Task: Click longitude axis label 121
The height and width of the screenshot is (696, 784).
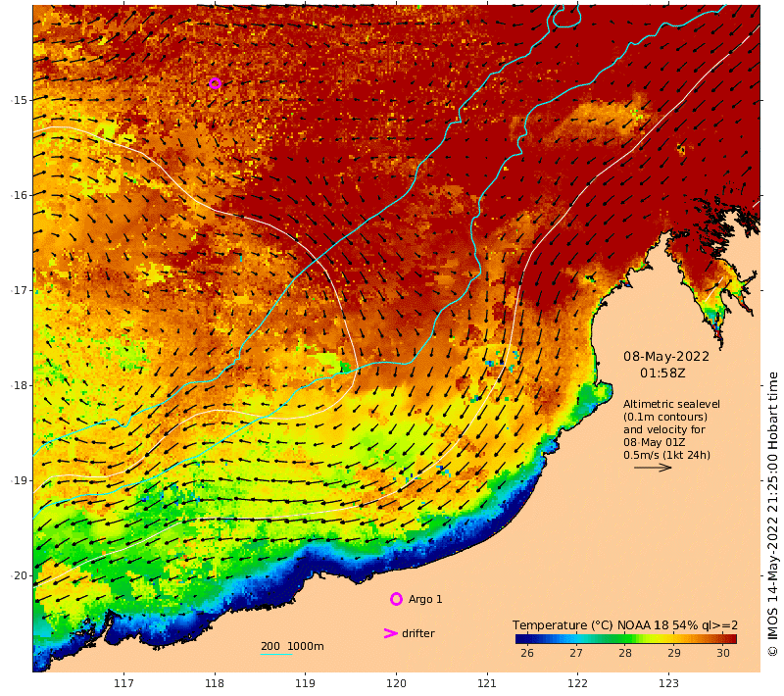Action: point(487,683)
